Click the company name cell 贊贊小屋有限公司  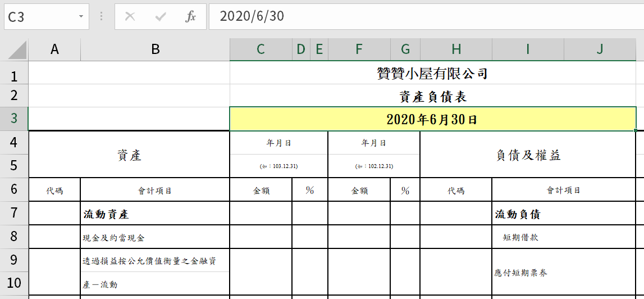click(432, 73)
